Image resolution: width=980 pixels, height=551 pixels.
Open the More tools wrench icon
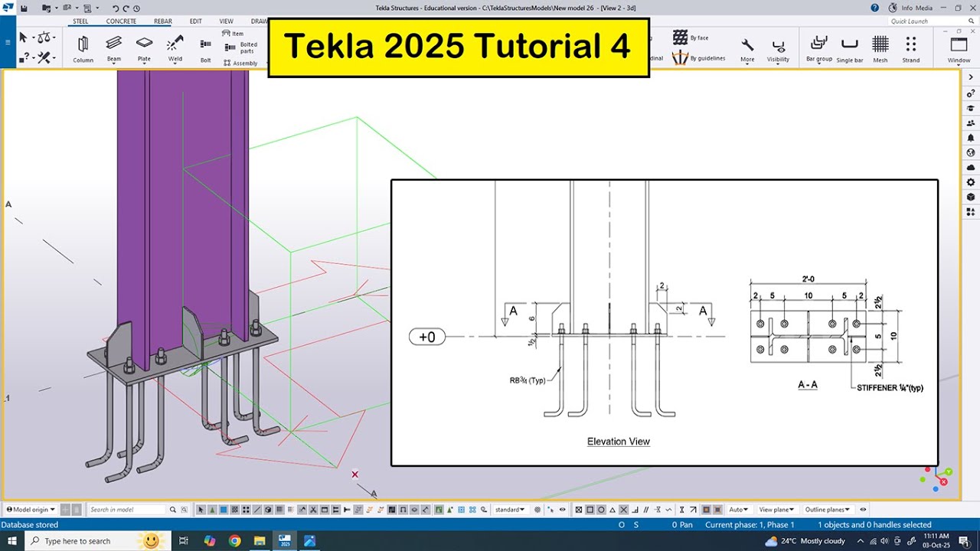point(747,50)
